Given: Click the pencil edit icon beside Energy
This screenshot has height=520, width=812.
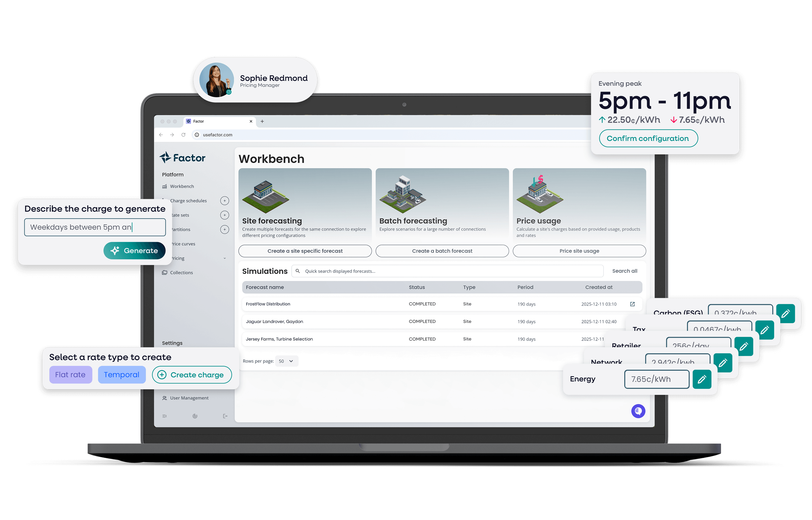Looking at the screenshot, I should 702,379.
